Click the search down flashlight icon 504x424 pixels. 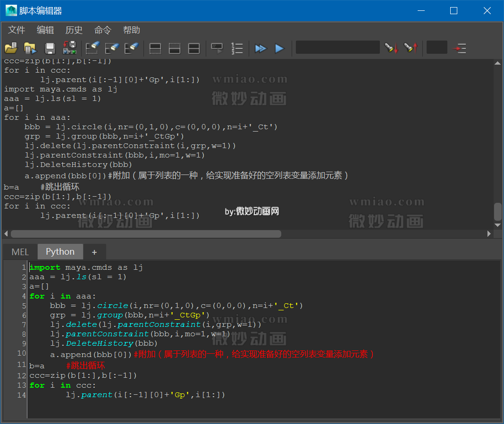[391, 48]
